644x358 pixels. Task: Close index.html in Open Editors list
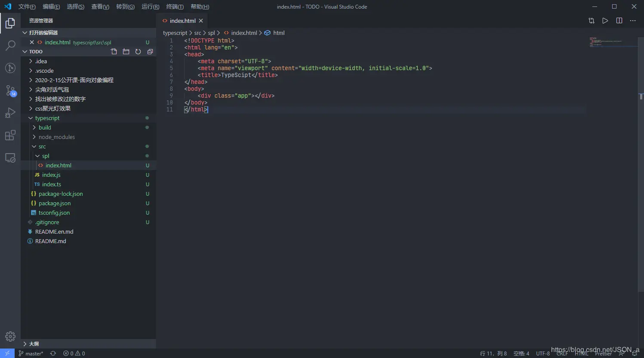(32, 42)
